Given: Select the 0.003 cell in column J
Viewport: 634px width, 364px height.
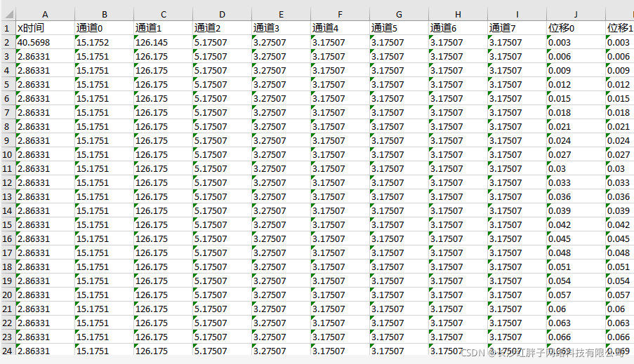Looking at the screenshot, I should pyautogui.click(x=576, y=42).
